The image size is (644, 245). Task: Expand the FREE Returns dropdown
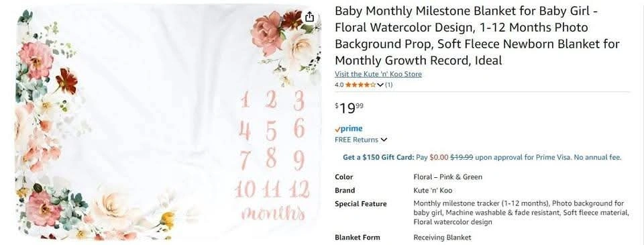tap(361, 140)
